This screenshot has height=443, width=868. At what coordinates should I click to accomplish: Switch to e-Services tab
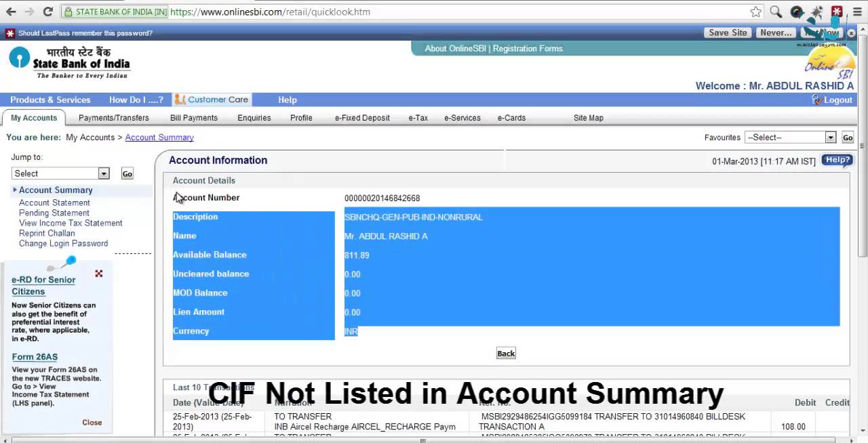coord(462,118)
